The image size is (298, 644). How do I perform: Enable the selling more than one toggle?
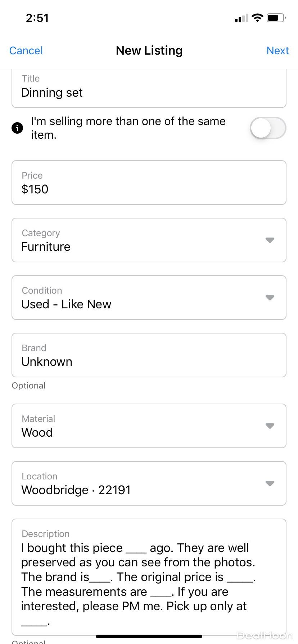pos(268,128)
